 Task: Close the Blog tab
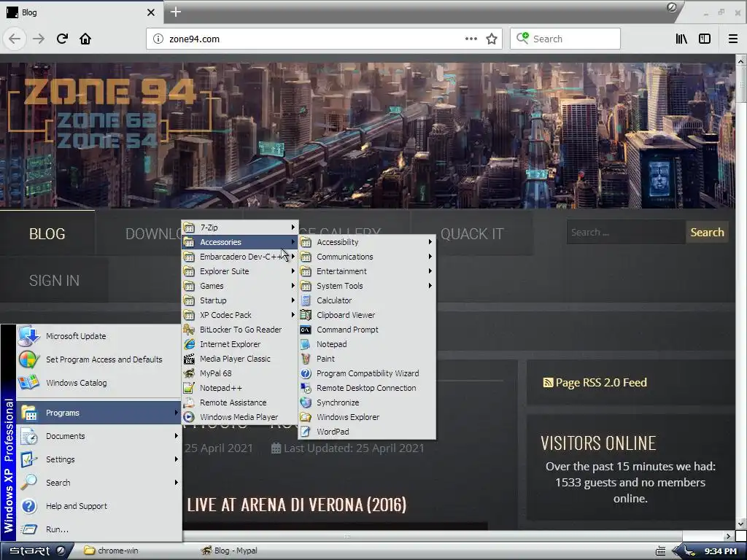coord(150,12)
